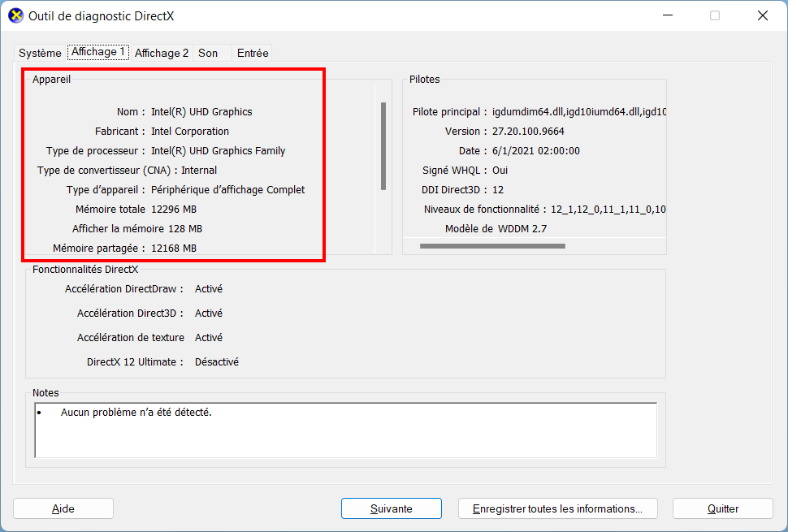Close the DirectX diagnostic window
The width and height of the screenshot is (788, 532).
point(762,15)
